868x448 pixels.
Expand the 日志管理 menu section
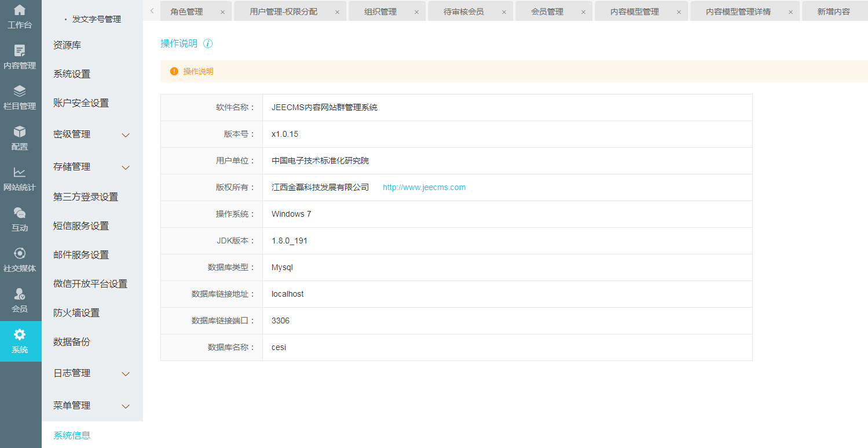[x=126, y=374]
